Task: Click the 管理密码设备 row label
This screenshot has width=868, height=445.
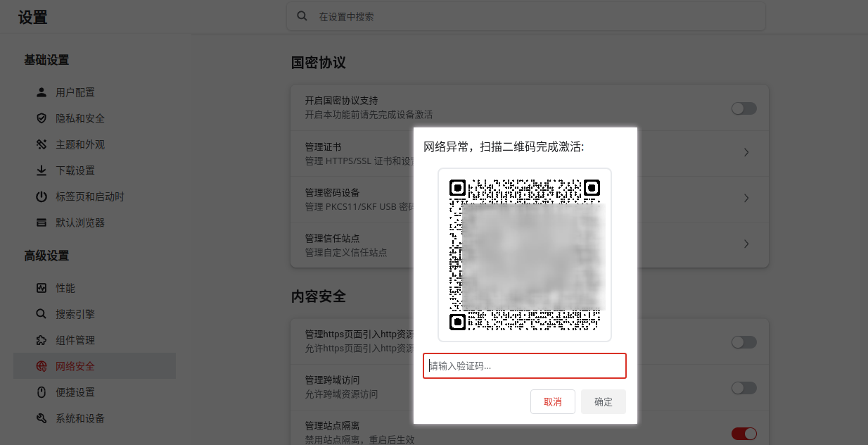Action: [x=332, y=193]
